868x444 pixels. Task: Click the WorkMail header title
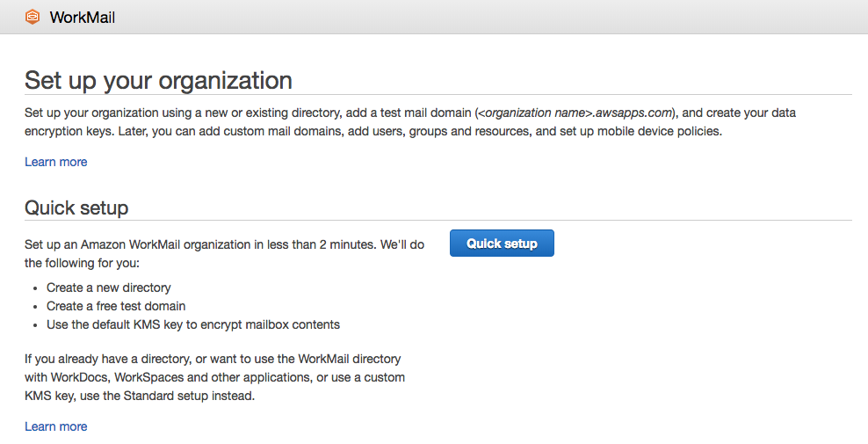[83, 18]
